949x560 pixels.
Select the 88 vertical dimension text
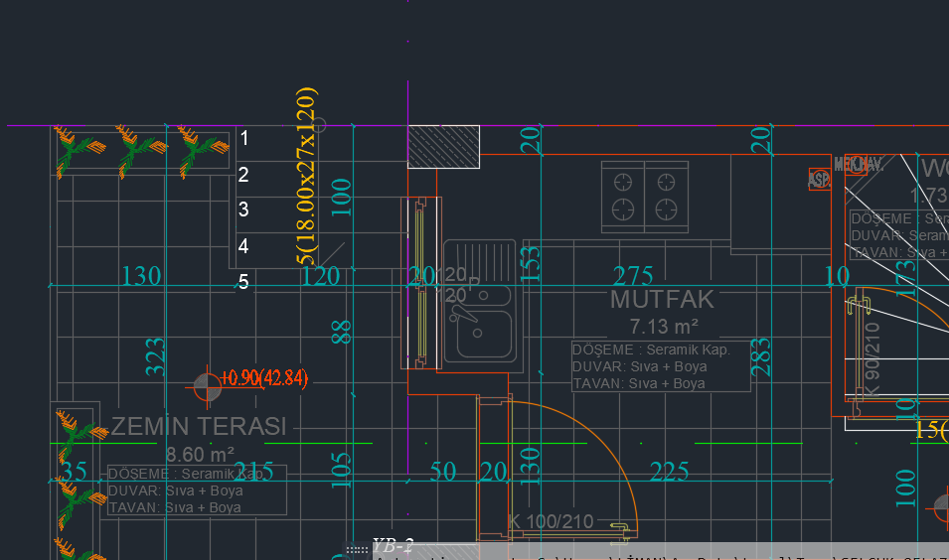coord(342,332)
